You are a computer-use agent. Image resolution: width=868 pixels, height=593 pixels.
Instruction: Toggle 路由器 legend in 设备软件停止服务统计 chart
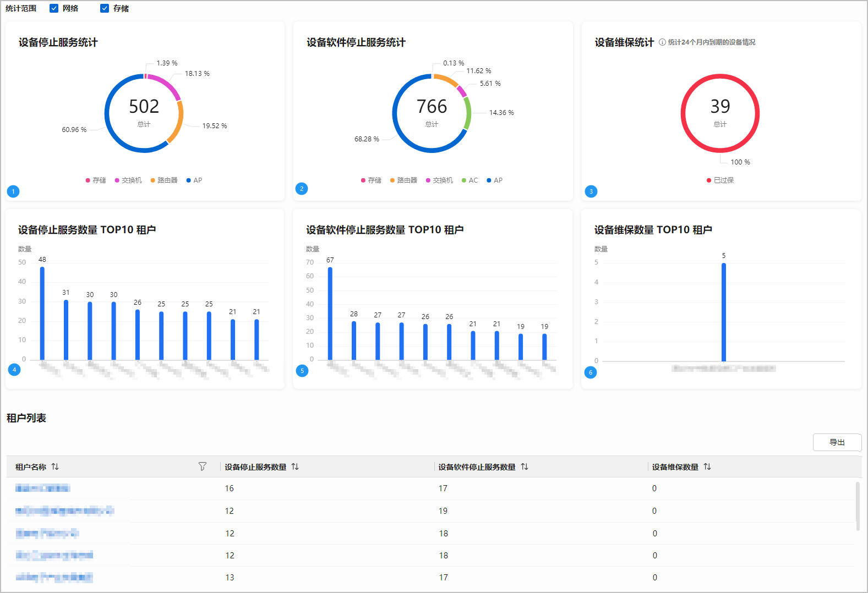pyautogui.click(x=403, y=180)
